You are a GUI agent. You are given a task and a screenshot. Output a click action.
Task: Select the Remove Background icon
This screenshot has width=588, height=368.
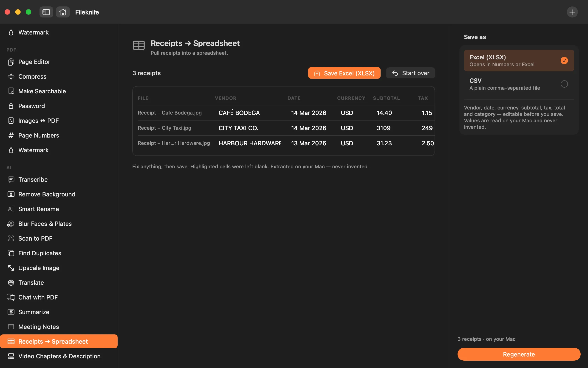click(11, 194)
